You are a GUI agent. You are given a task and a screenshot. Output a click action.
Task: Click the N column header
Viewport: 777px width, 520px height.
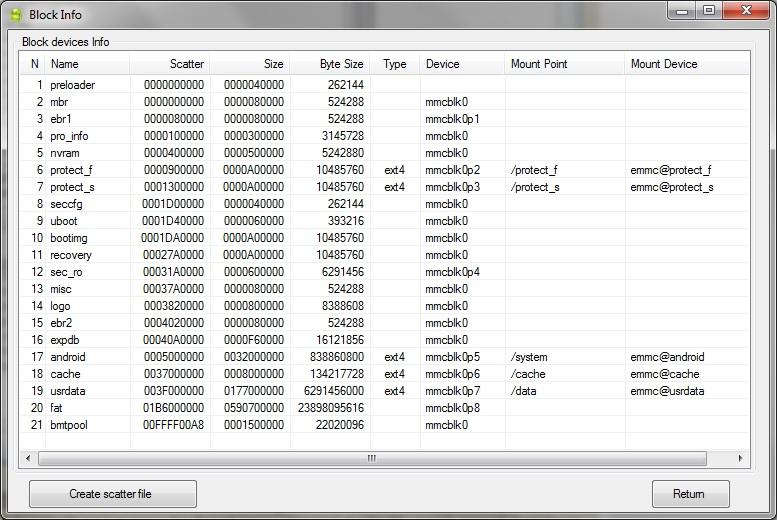pyautogui.click(x=34, y=64)
